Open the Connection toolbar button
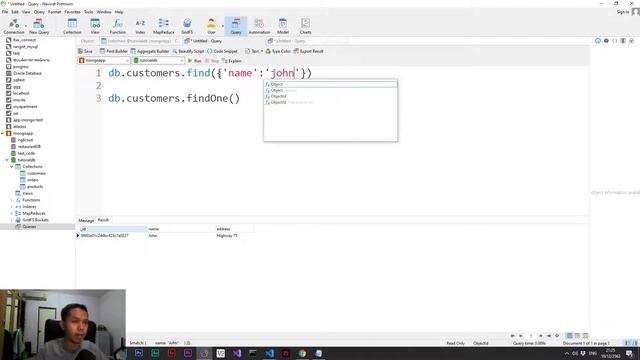640x360 pixels. click(x=13, y=26)
